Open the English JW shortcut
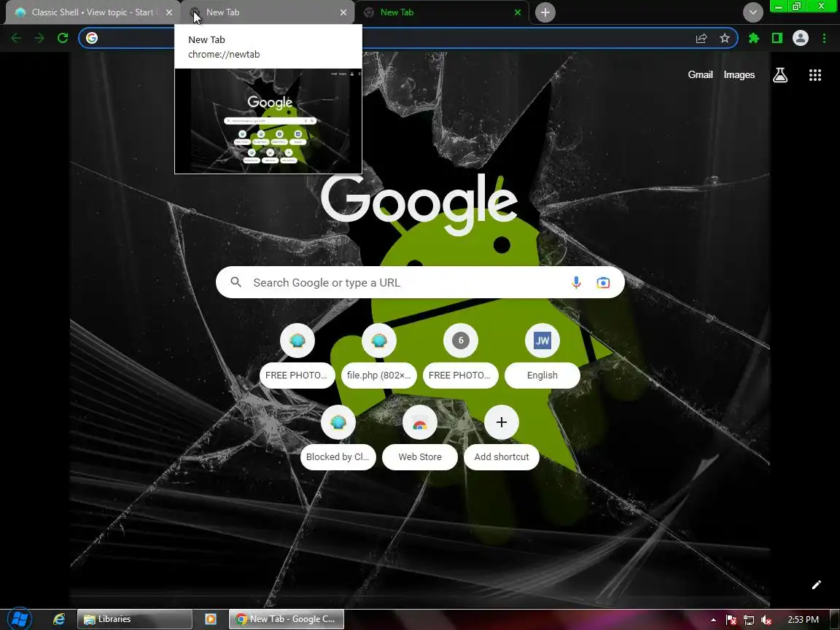840x630 pixels. 542,357
